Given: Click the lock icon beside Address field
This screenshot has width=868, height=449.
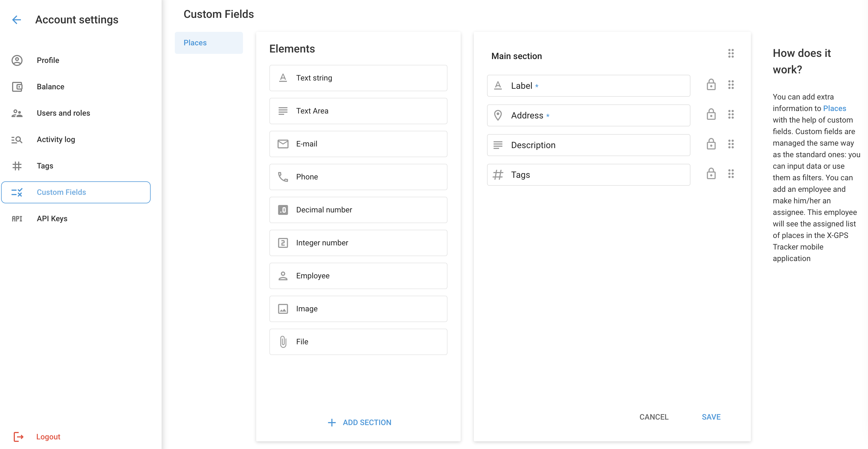Looking at the screenshot, I should point(711,115).
